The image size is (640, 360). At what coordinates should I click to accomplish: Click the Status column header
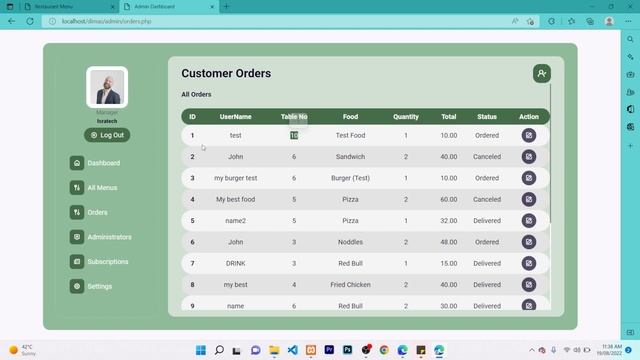pos(487,117)
